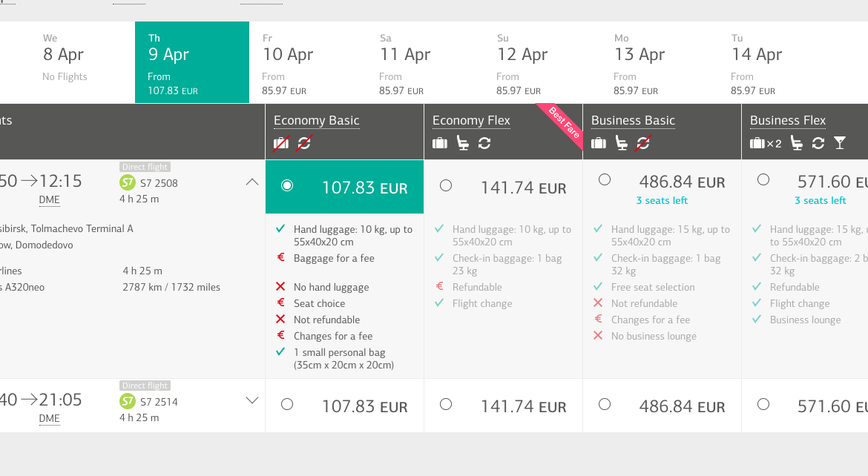Click '2787 km / 1732 miles' distance text

(x=171, y=287)
